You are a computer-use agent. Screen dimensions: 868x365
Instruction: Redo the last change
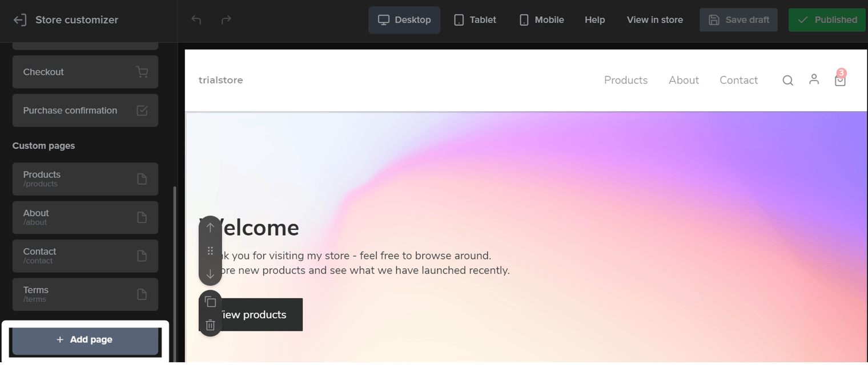[226, 20]
